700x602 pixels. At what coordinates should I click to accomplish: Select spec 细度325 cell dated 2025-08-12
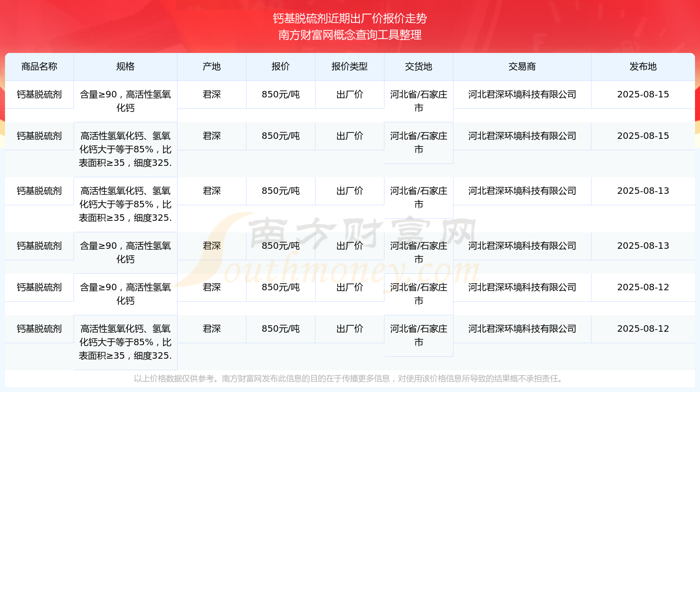(125, 342)
